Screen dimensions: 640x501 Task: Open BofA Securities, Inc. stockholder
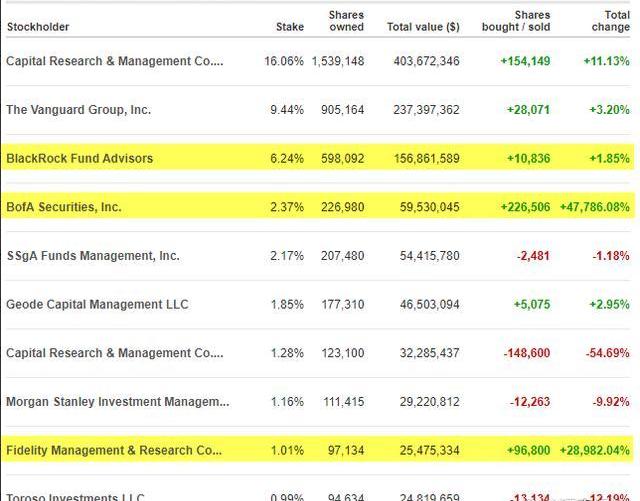click(x=64, y=207)
